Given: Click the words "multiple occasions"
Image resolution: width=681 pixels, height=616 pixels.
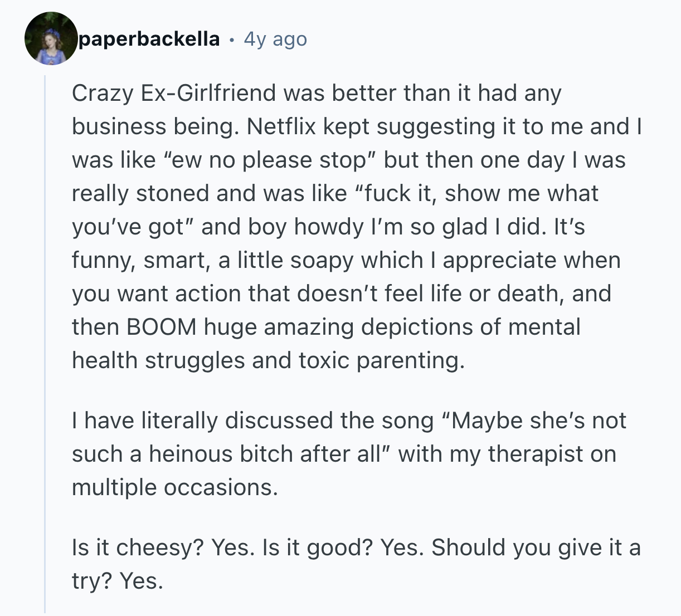Looking at the screenshot, I should (174, 487).
